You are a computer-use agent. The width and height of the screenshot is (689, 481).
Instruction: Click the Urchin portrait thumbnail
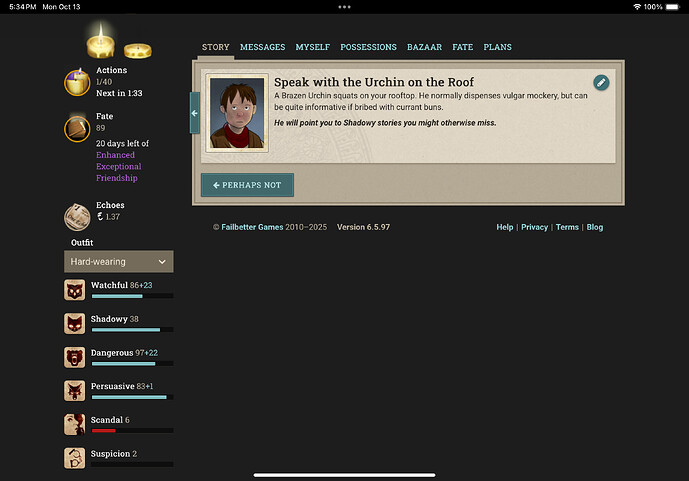coord(237,113)
